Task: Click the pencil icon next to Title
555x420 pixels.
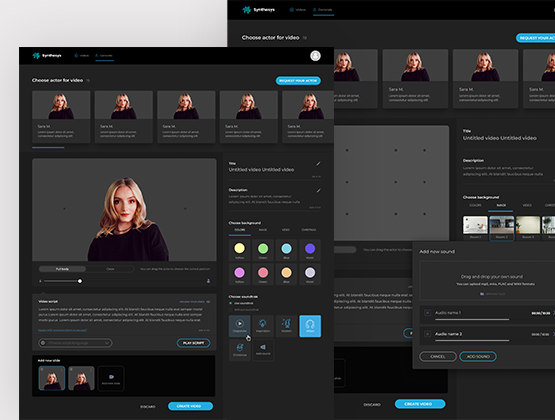Action: pos(318,163)
